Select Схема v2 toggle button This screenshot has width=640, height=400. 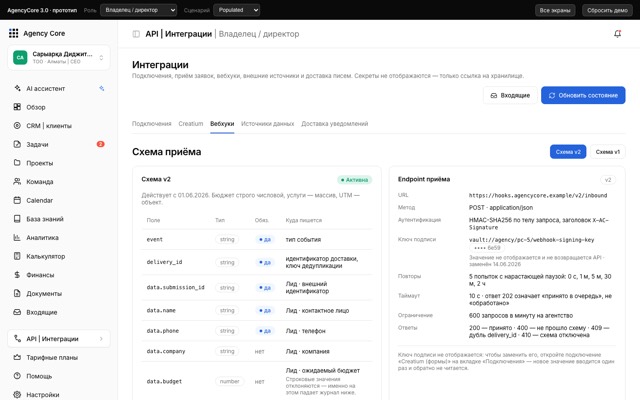point(568,152)
